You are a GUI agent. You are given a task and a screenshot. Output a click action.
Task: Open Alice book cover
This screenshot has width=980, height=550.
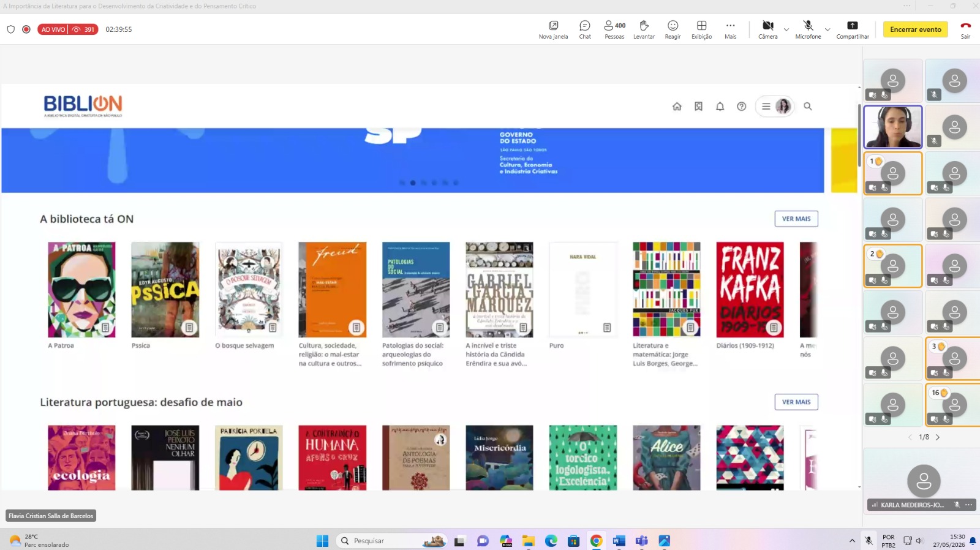coord(666,458)
